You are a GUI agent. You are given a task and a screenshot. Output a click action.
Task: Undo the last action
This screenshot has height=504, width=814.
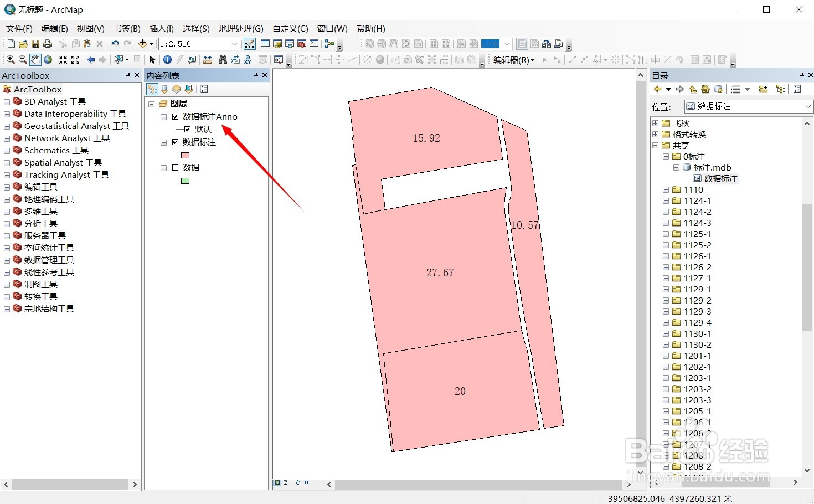(115, 44)
